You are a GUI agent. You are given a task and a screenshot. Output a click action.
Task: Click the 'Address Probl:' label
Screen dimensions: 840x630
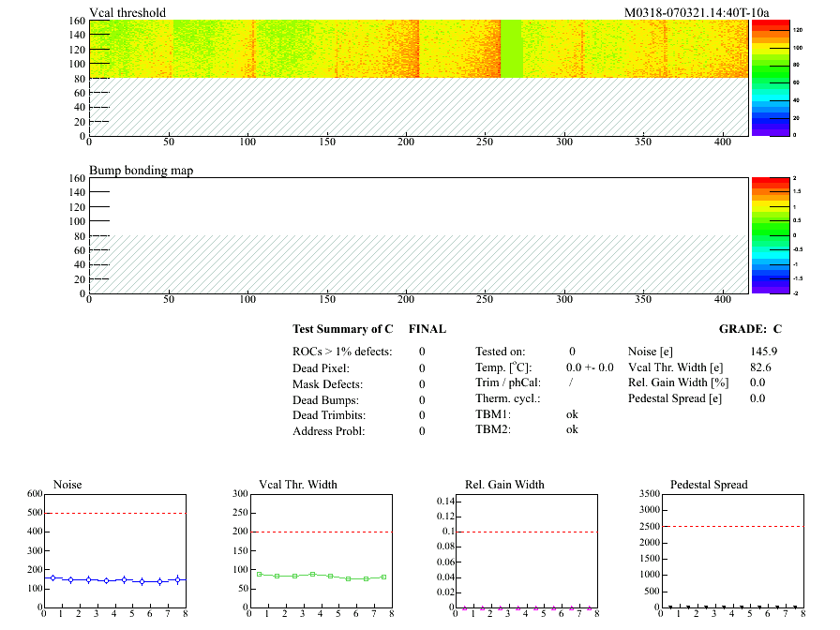328,431
